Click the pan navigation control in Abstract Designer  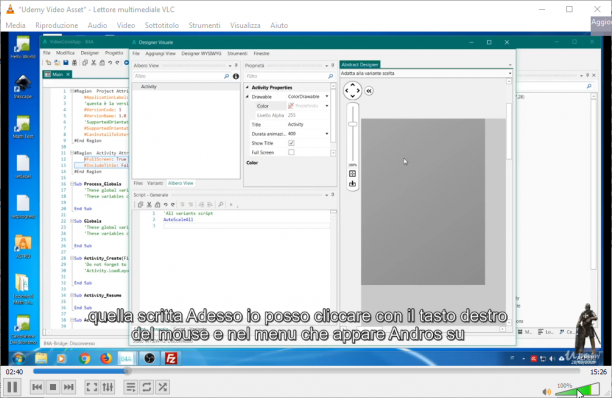point(352,91)
